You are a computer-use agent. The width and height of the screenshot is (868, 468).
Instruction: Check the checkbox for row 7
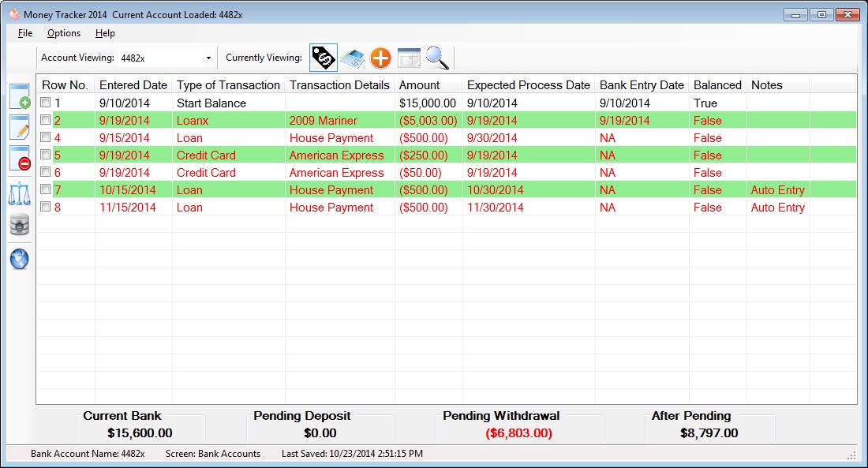pyautogui.click(x=46, y=189)
